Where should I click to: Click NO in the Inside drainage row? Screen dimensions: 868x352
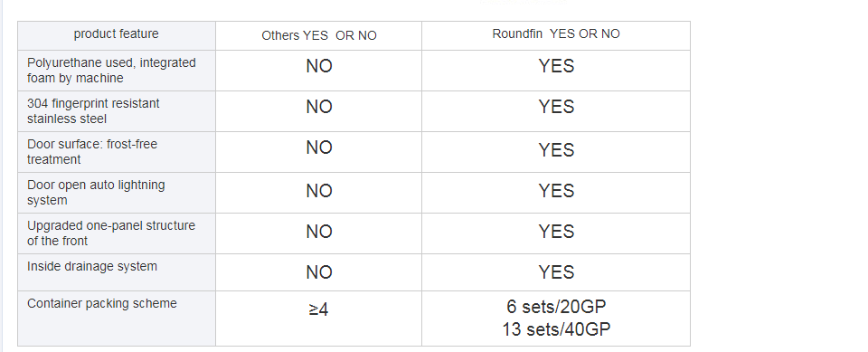(x=319, y=272)
